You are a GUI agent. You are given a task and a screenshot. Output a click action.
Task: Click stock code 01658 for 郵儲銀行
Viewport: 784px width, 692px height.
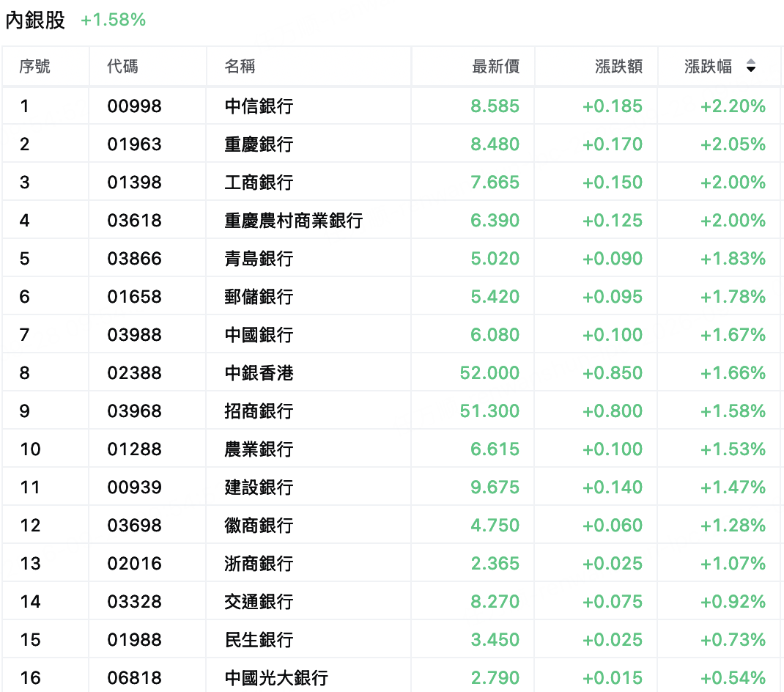coord(135,297)
